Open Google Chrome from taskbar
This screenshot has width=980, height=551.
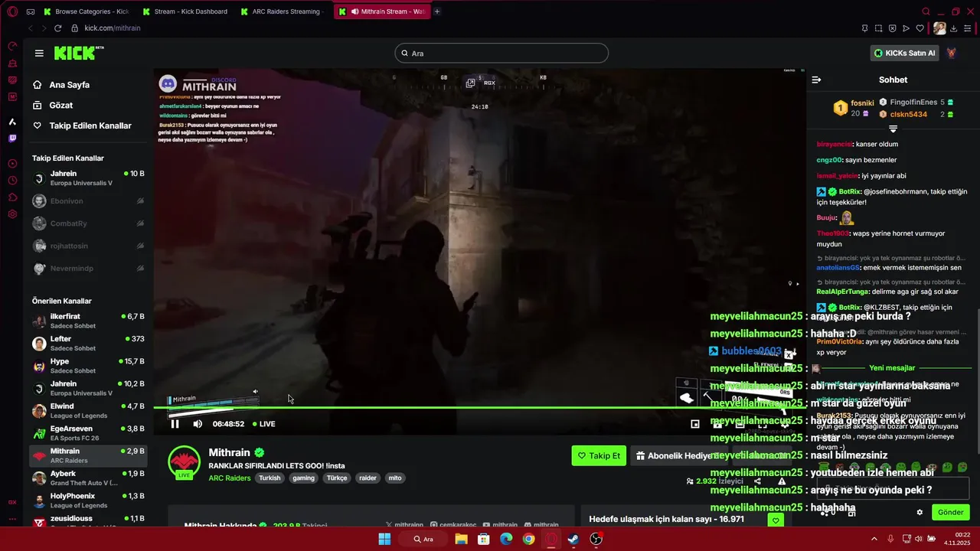click(528, 539)
